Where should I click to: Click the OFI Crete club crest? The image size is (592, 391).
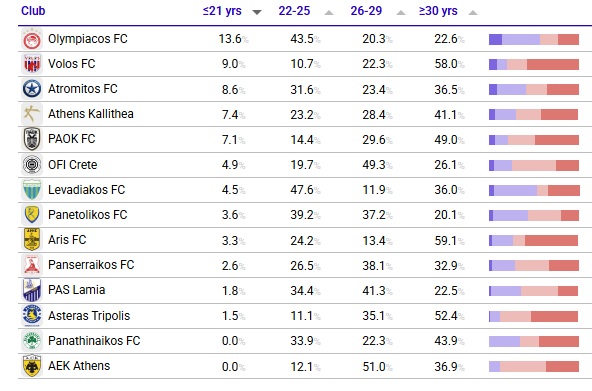point(32,165)
